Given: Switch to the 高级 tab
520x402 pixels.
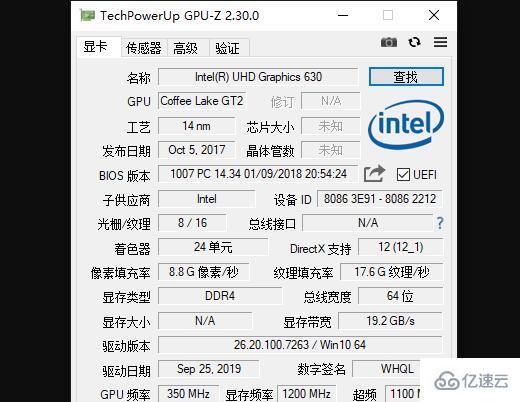Looking at the screenshot, I should (185, 48).
